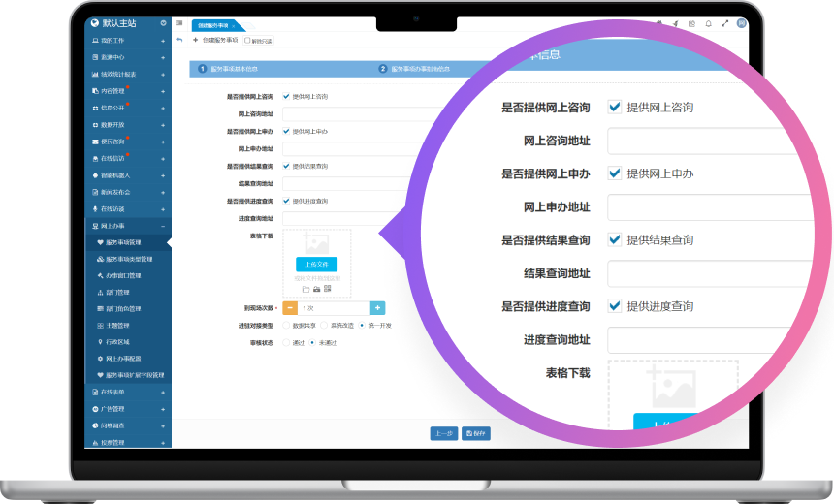Select the 通过 audit status radio

tap(286, 342)
